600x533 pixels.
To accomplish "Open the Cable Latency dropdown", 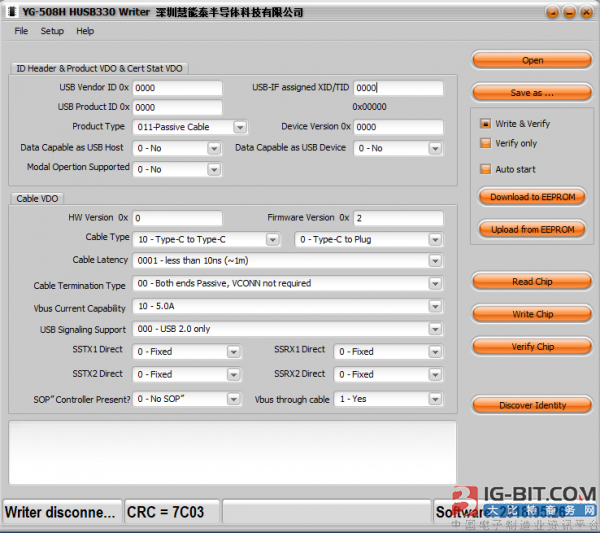I will click(x=435, y=261).
